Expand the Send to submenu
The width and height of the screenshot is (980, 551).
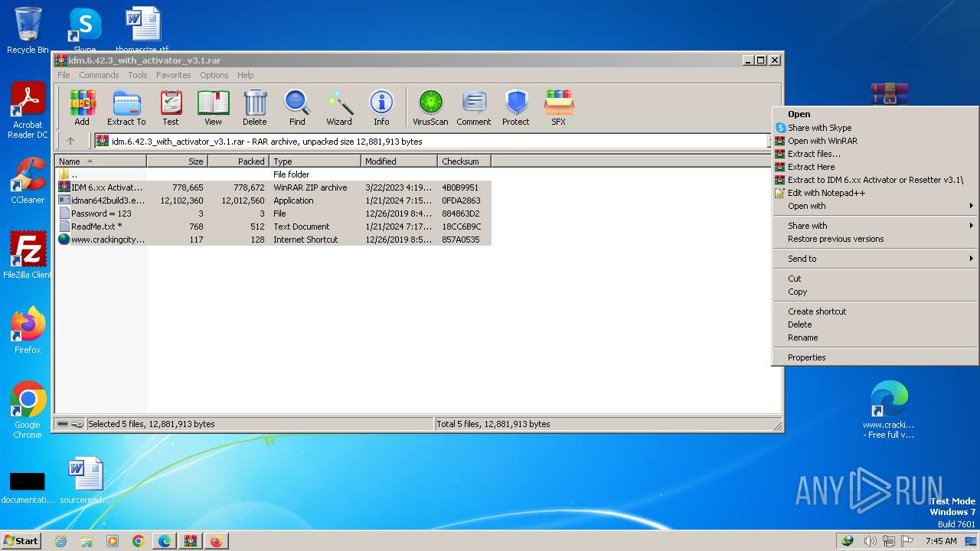coord(875,259)
